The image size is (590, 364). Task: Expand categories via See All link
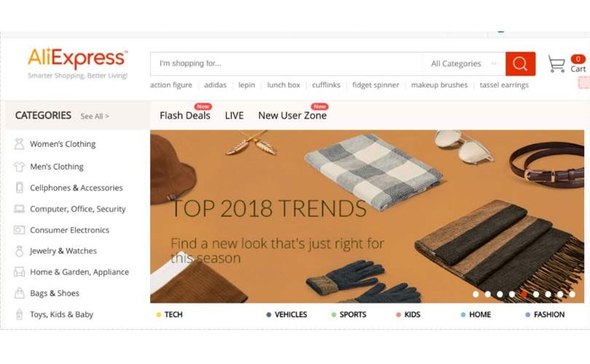pos(95,116)
